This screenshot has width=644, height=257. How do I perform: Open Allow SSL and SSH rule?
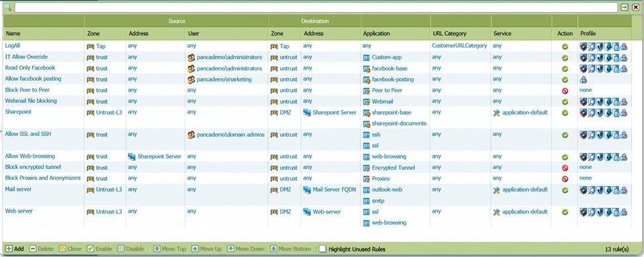[x=28, y=134]
